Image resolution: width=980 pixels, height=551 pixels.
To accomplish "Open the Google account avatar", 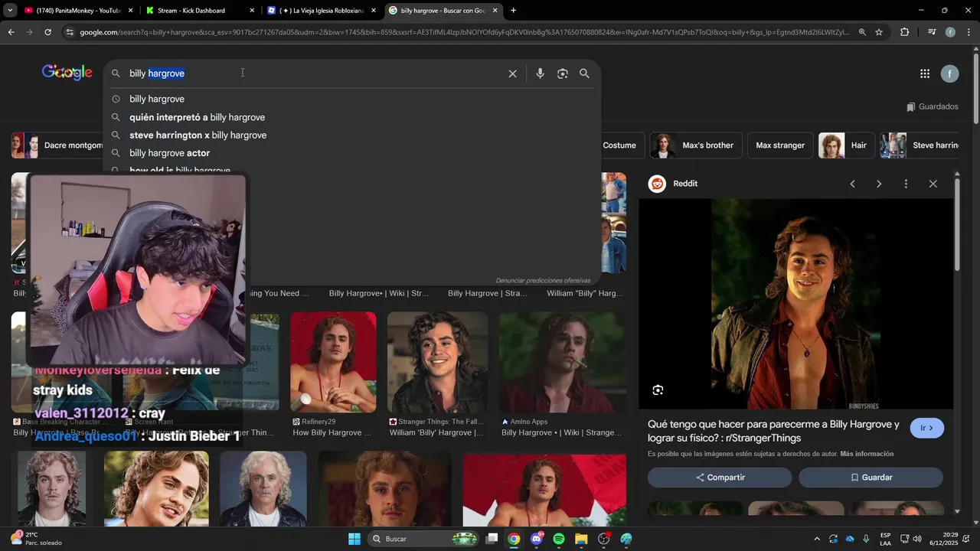I will coord(949,73).
